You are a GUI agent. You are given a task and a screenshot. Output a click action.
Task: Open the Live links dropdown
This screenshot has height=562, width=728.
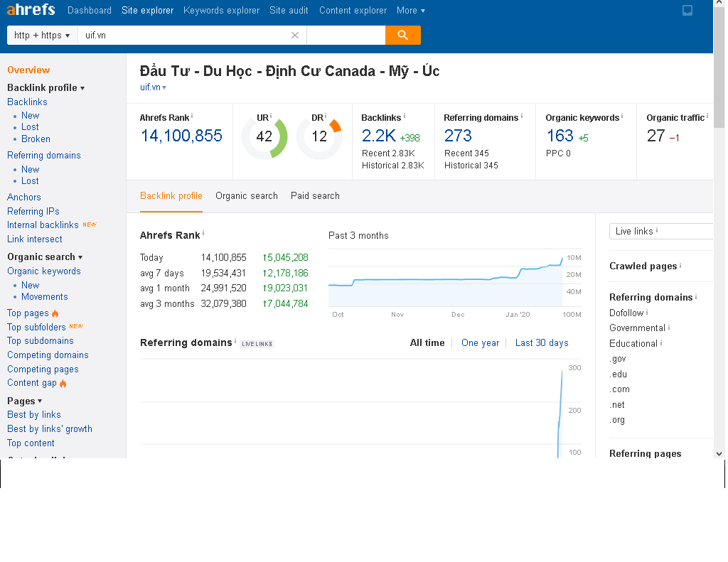pos(661,231)
